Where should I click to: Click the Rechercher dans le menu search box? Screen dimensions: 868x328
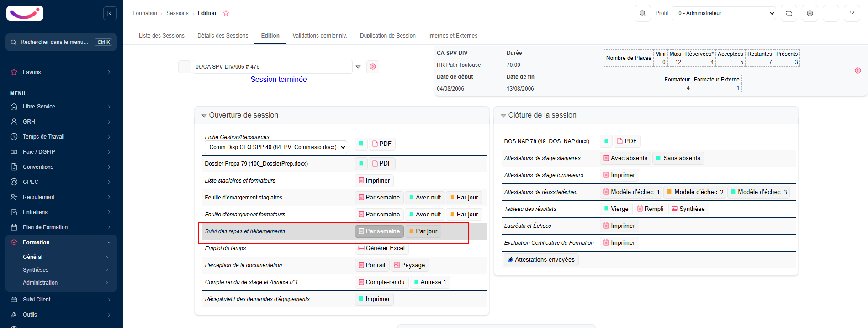point(61,42)
